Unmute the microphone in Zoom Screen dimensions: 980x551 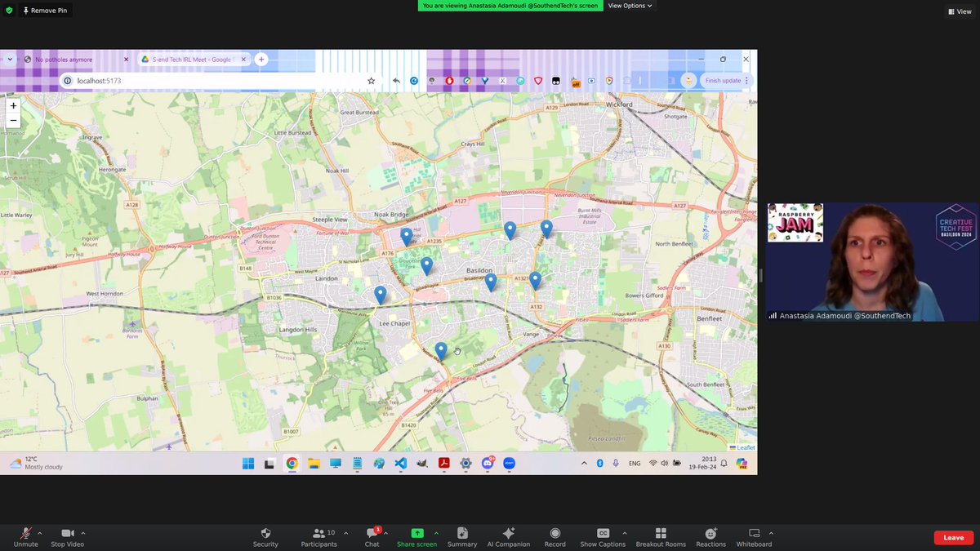click(x=25, y=537)
